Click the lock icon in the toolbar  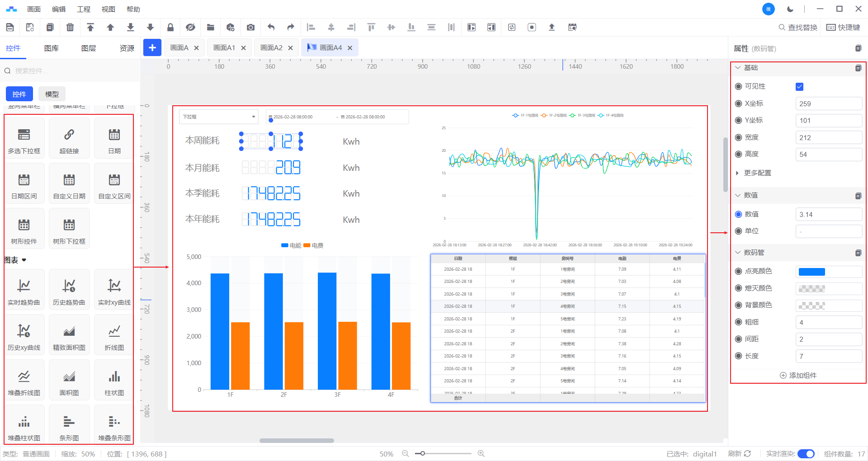(170, 28)
